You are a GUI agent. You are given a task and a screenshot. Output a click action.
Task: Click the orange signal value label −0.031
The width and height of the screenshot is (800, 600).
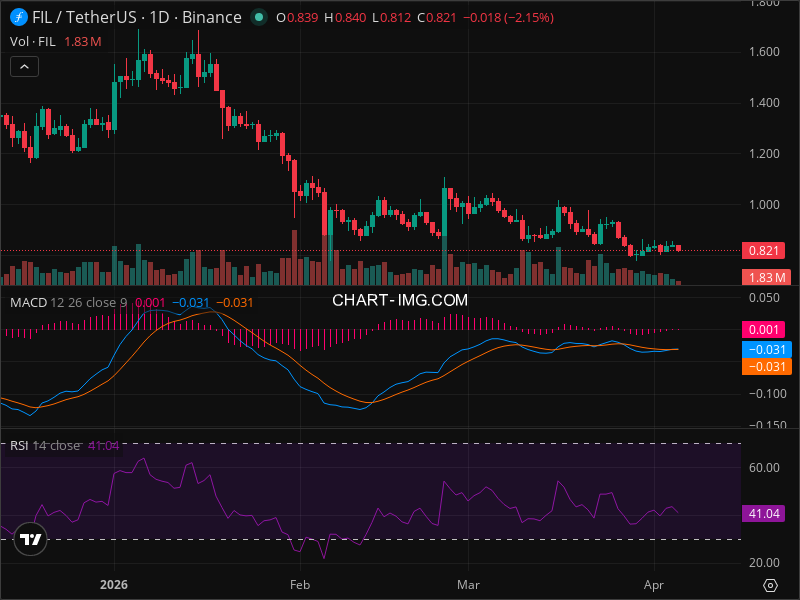766,366
